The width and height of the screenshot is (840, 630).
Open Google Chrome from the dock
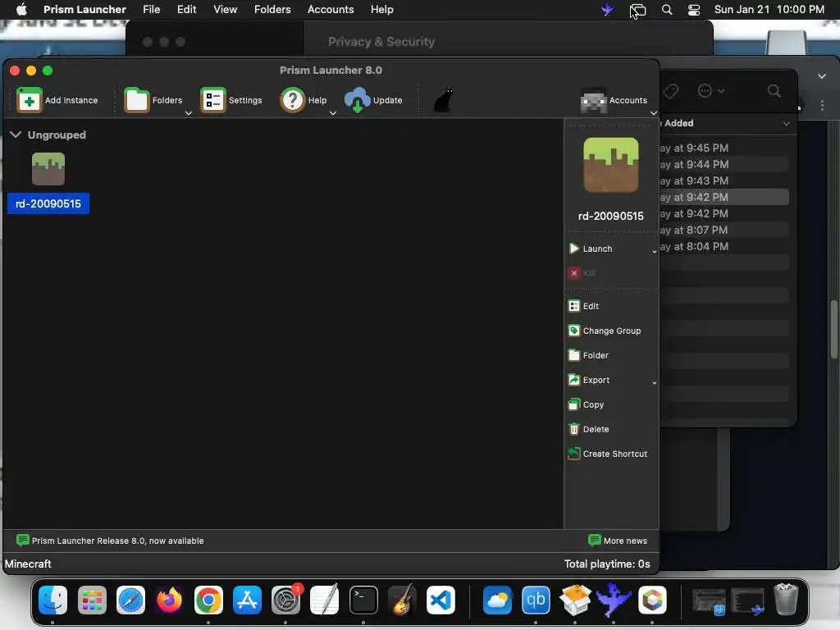coord(208,600)
